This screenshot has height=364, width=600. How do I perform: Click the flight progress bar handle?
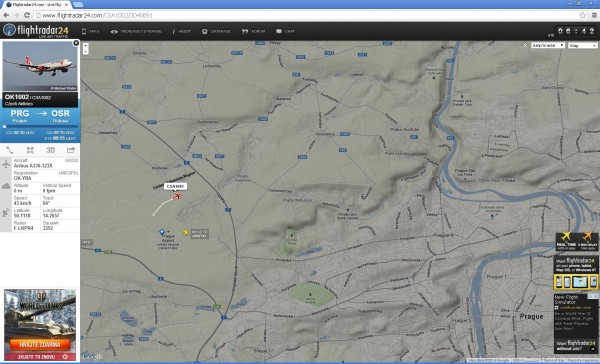coord(5,126)
